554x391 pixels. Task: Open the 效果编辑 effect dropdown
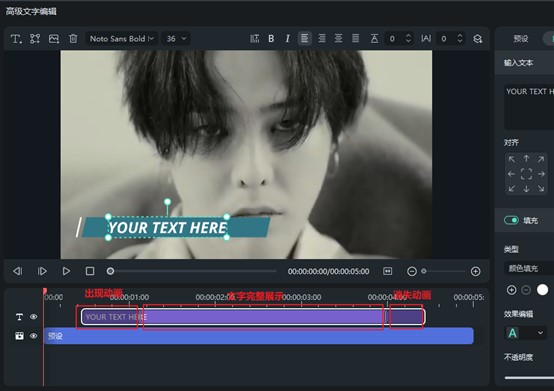tap(526, 333)
